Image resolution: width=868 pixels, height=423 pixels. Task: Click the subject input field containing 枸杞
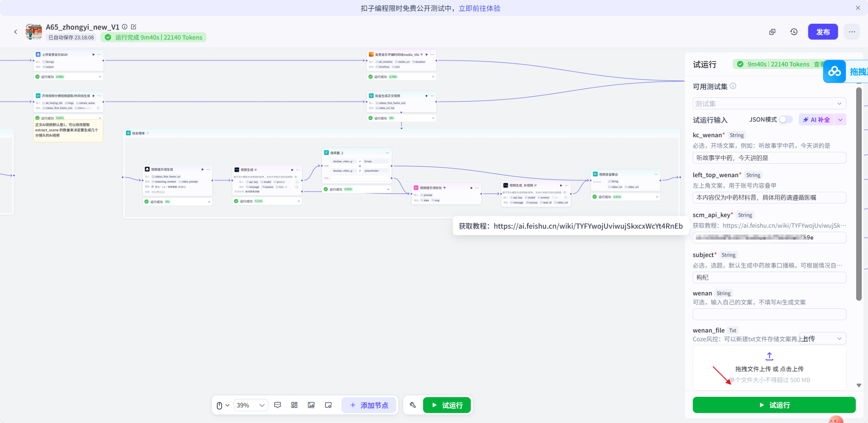(769, 277)
